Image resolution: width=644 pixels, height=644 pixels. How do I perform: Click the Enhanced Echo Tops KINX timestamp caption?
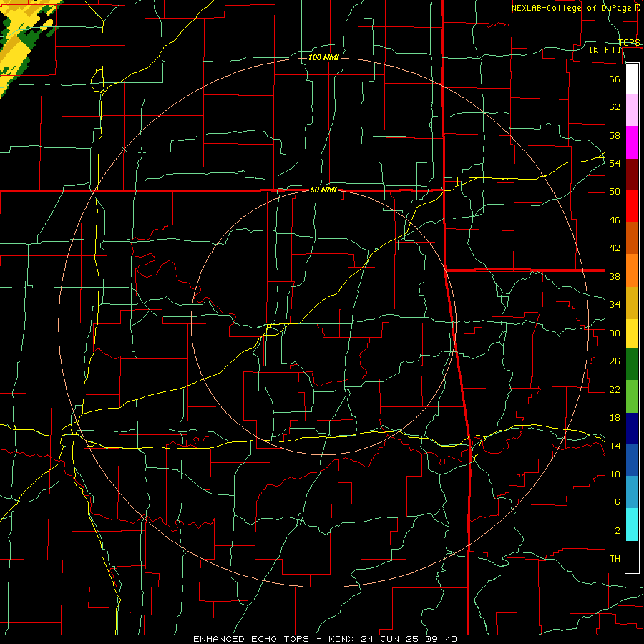click(325, 639)
